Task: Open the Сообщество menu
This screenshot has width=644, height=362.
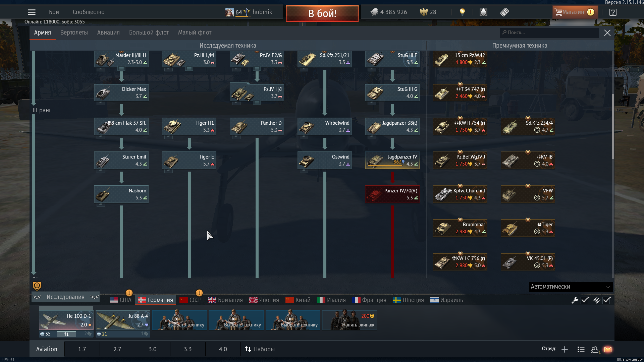Action: (89, 12)
